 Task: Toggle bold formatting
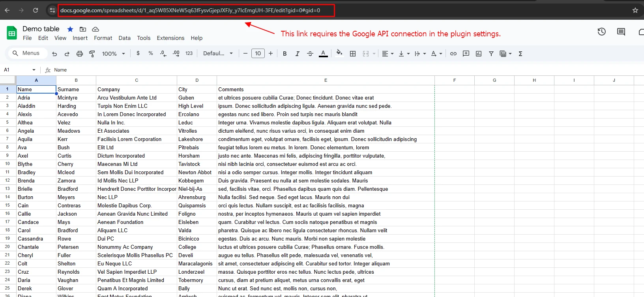285,54
